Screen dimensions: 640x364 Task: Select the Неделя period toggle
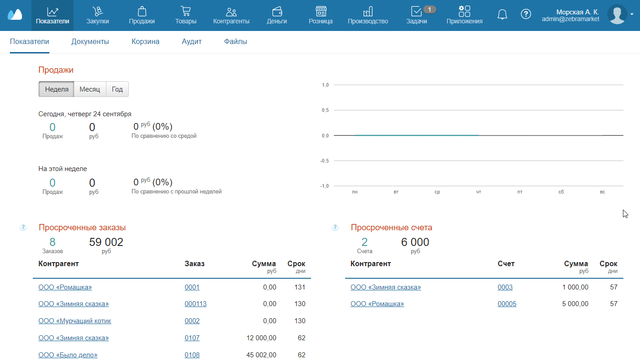click(57, 89)
